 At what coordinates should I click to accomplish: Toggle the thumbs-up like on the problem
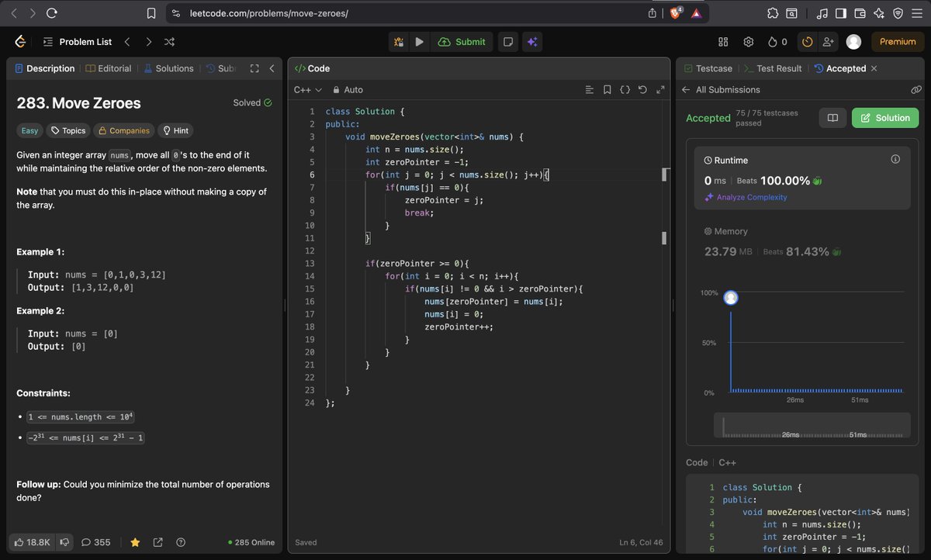19,542
